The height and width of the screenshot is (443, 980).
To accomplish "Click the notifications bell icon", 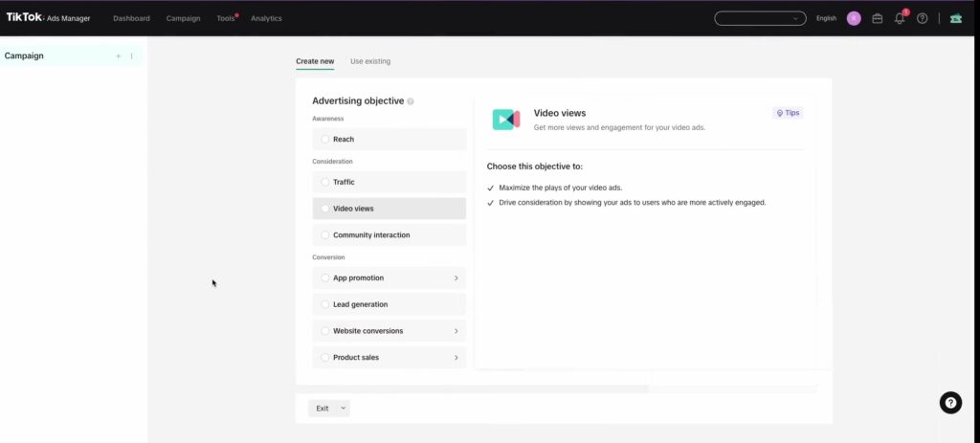I will click(900, 19).
